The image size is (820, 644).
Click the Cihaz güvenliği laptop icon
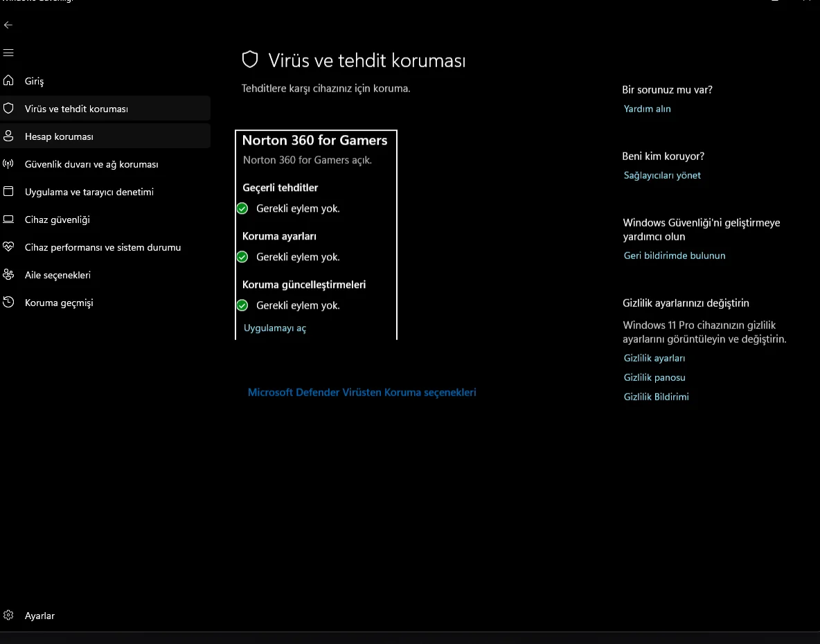[8, 219]
